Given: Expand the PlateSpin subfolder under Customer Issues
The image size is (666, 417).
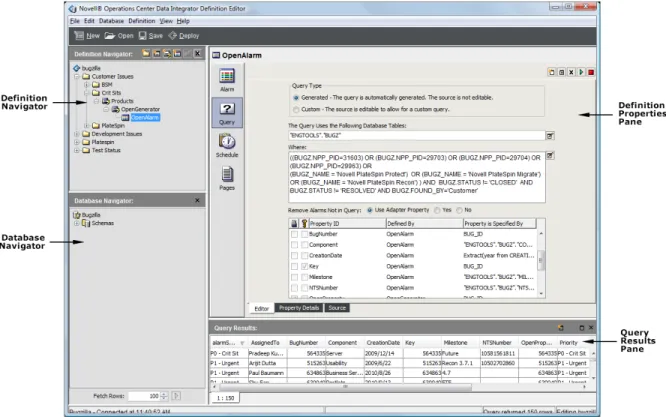Looking at the screenshot, I should pyautogui.click(x=87, y=126).
